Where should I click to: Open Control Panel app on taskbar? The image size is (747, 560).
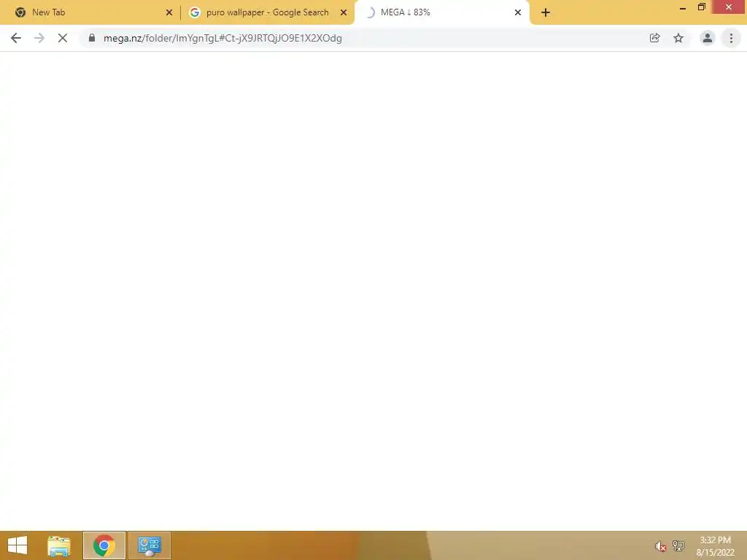(149, 545)
